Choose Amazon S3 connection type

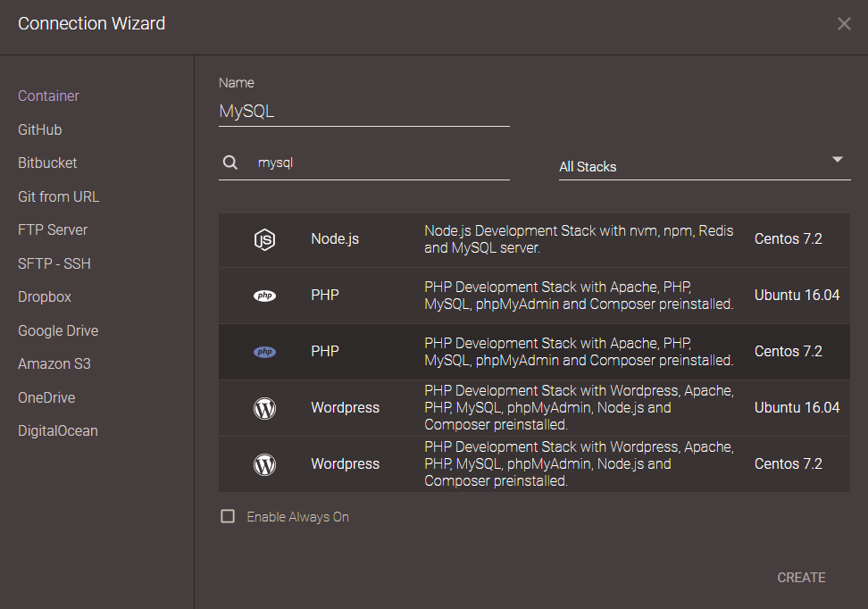pyautogui.click(x=54, y=363)
